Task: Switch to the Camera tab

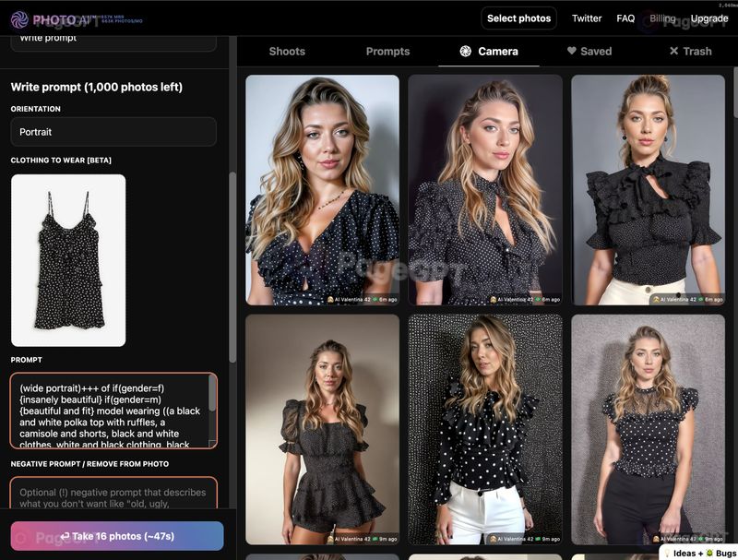Action: tap(489, 52)
